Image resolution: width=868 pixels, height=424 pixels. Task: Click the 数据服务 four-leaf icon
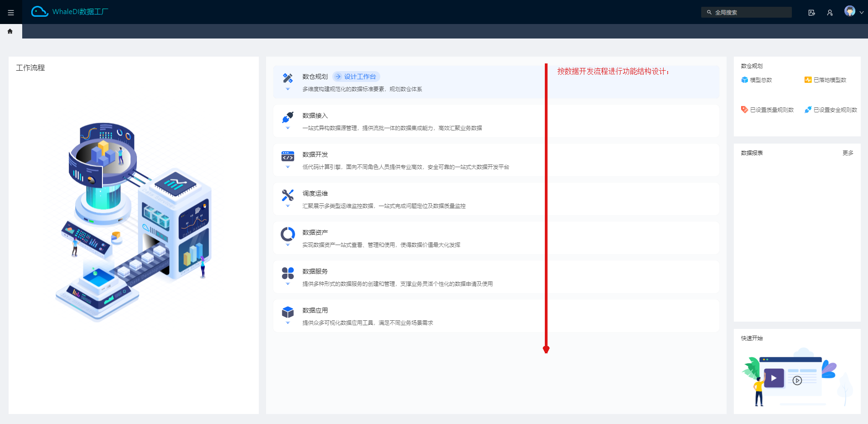coord(288,273)
